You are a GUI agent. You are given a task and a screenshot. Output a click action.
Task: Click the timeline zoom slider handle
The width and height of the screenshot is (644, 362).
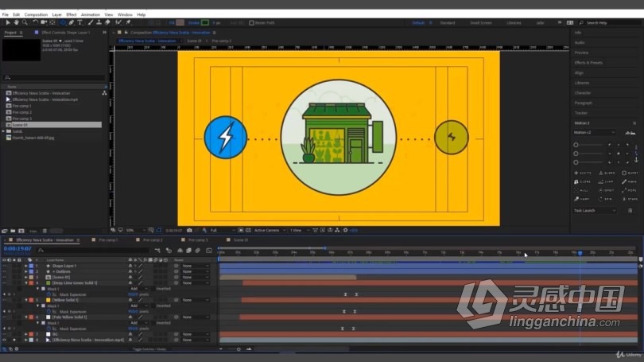[x=239, y=349]
